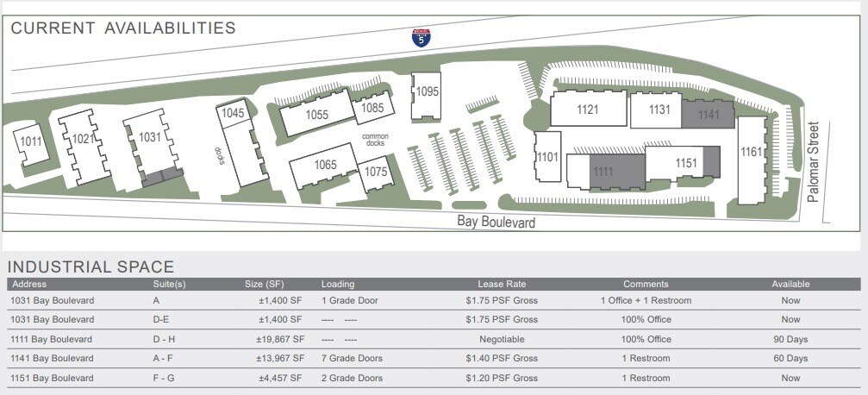Image resolution: width=868 pixels, height=395 pixels.
Task: Open the 1111 Bay Boulevard table row
Action: point(53,339)
